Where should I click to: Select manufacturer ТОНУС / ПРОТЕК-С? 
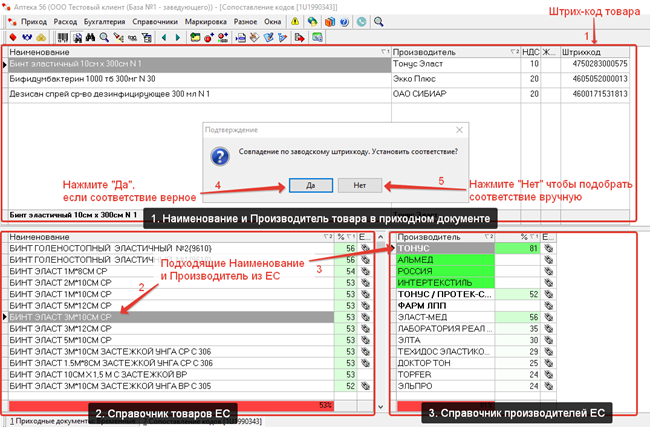pos(446,294)
